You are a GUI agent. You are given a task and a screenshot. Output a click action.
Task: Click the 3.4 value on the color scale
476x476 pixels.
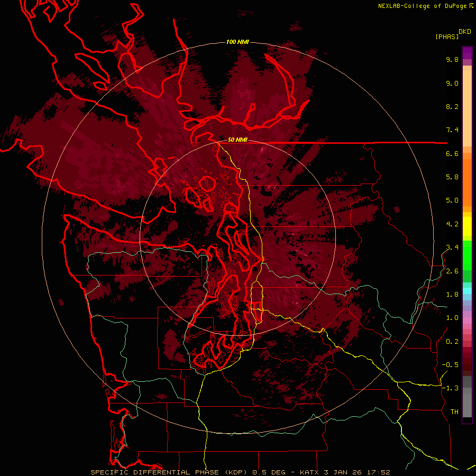pos(452,248)
